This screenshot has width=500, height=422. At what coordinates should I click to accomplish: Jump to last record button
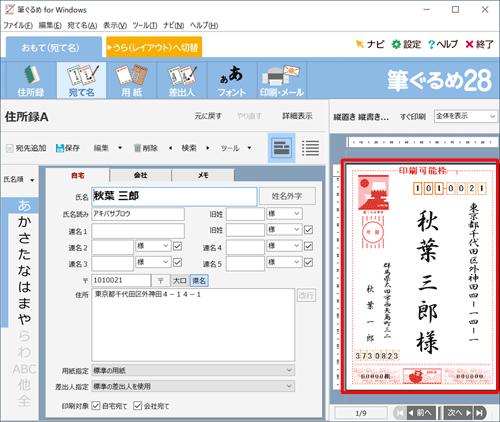click(x=480, y=413)
